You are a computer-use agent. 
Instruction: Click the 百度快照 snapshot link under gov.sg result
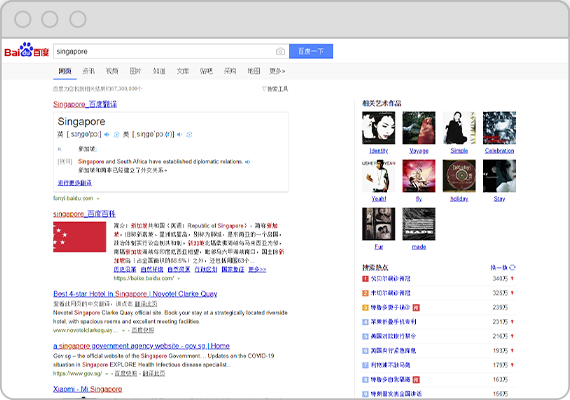[x=126, y=374]
